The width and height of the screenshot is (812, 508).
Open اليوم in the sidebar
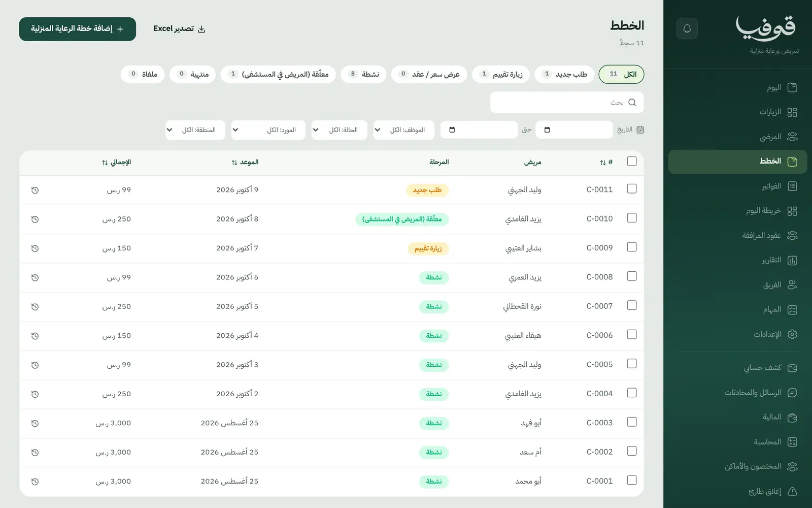pyautogui.click(x=738, y=87)
